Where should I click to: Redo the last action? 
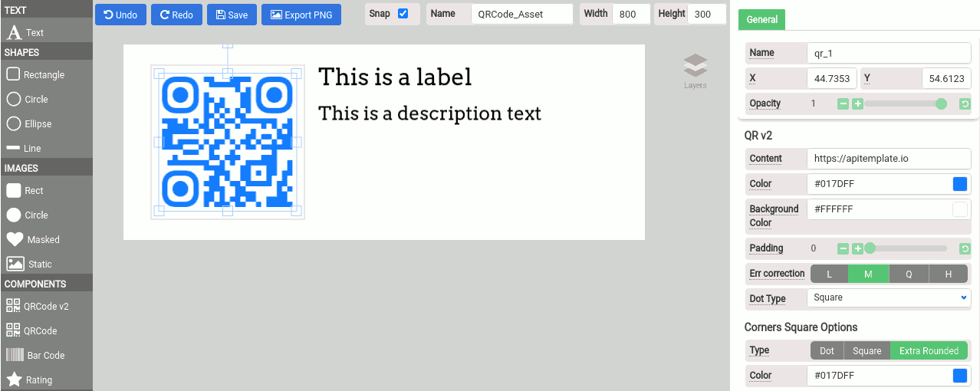pos(176,15)
